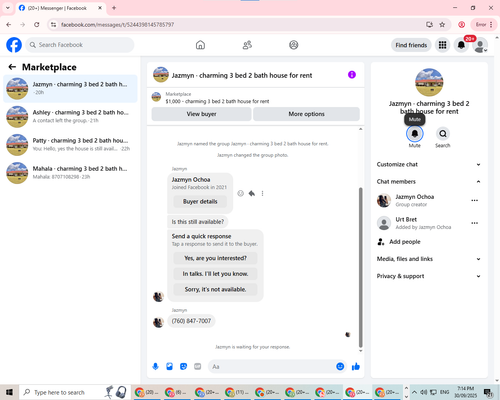Open Buyer details button
Screen dimensions: 500x400
tap(200, 201)
